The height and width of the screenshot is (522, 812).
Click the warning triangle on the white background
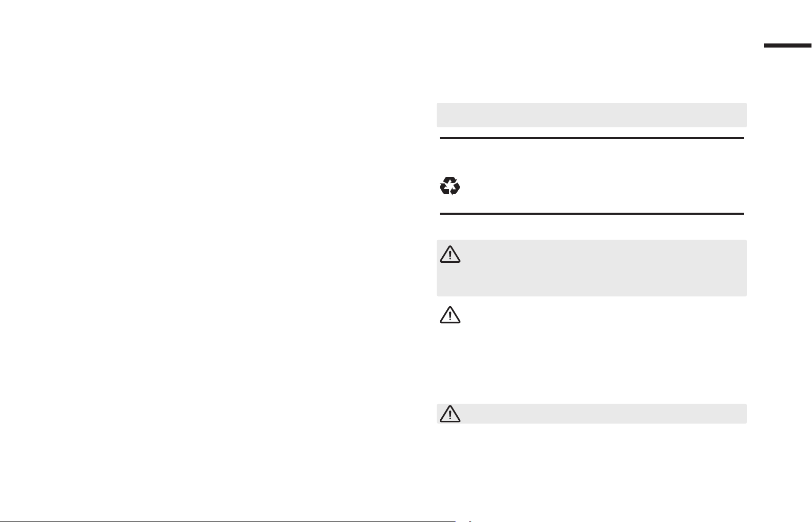click(x=450, y=314)
